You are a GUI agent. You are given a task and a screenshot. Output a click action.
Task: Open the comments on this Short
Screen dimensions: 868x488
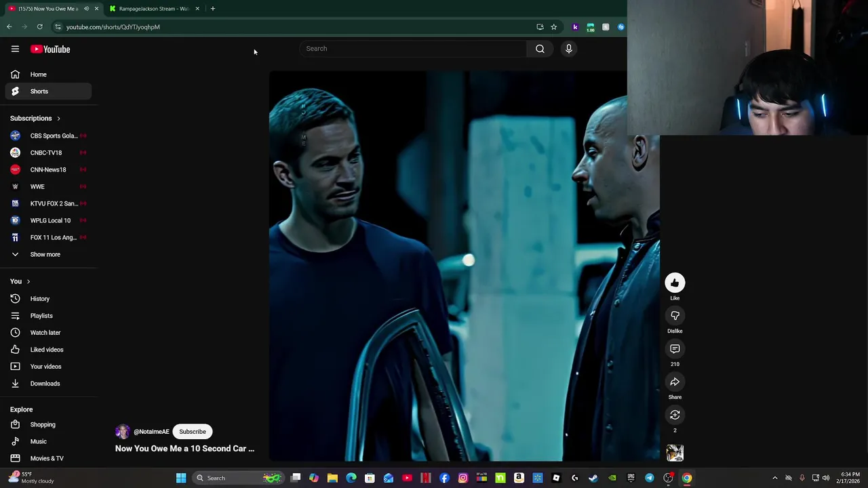(675, 349)
